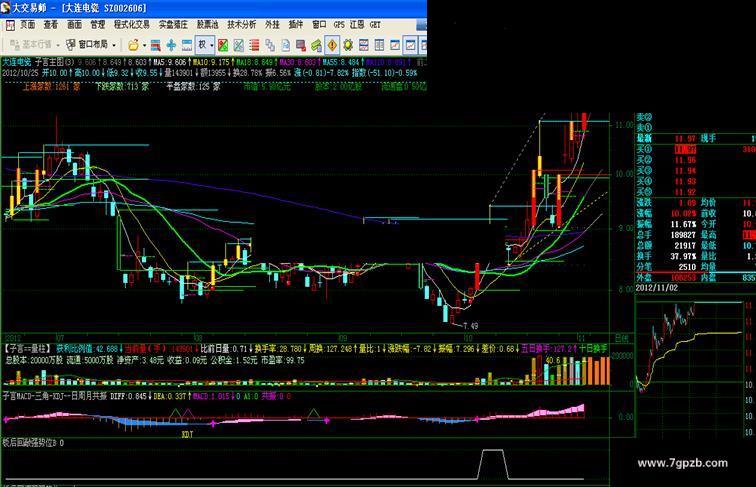The image size is (756, 487).
Task: Open the 插件 menu
Action: [296, 25]
